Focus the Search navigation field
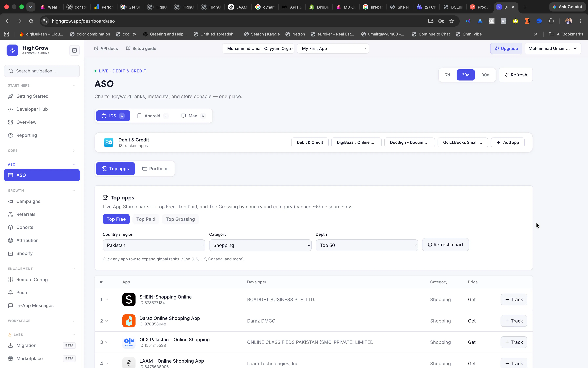 [x=42, y=71]
